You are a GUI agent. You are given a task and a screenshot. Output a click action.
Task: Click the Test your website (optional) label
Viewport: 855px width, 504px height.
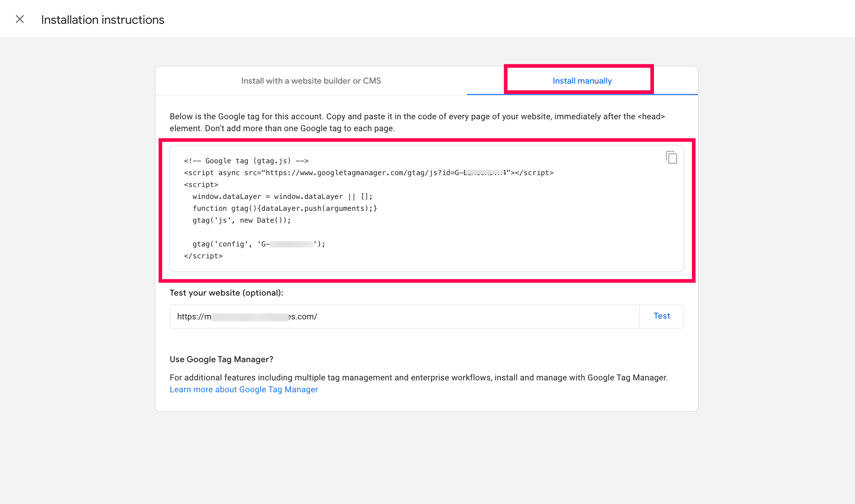226,293
